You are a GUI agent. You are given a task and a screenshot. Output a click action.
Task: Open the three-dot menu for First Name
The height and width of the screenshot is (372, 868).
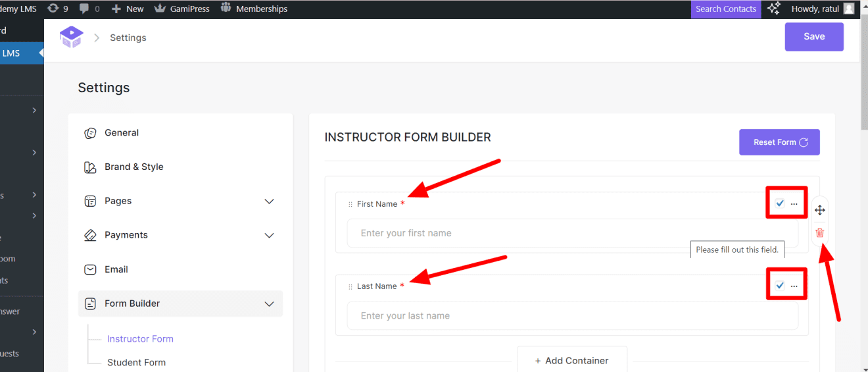click(794, 203)
